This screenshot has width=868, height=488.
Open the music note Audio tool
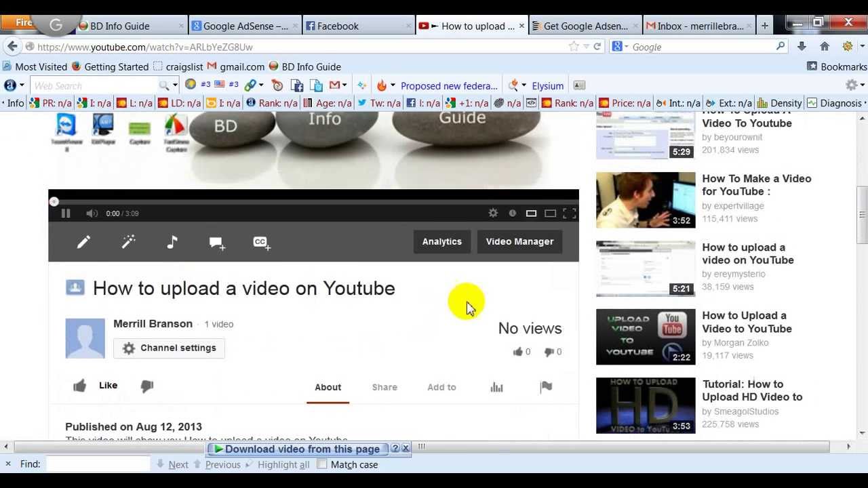click(172, 242)
